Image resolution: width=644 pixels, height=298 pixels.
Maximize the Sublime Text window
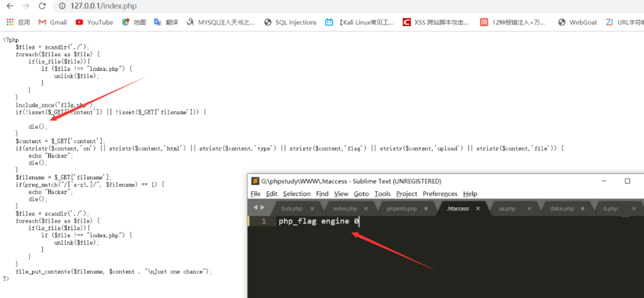(x=627, y=181)
